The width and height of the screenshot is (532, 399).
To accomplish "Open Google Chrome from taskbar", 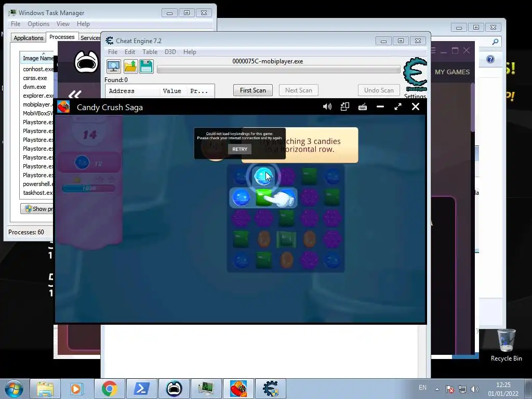I will click(109, 389).
